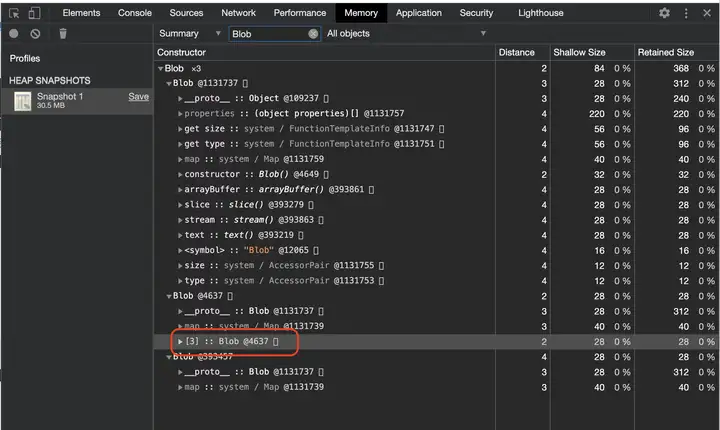Go to the Performance tab
Screen dimensions: 720x430
pos(300,13)
